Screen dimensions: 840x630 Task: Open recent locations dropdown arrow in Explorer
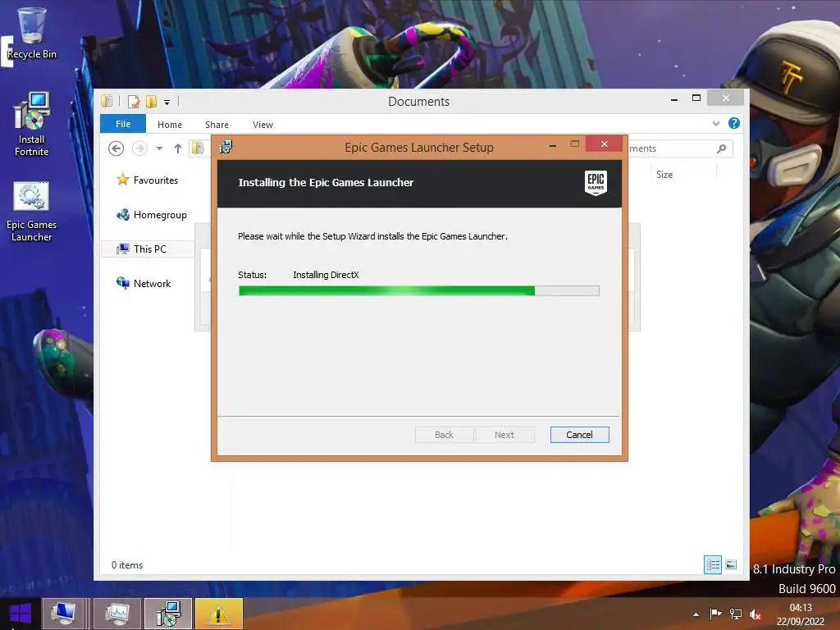[160, 148]
